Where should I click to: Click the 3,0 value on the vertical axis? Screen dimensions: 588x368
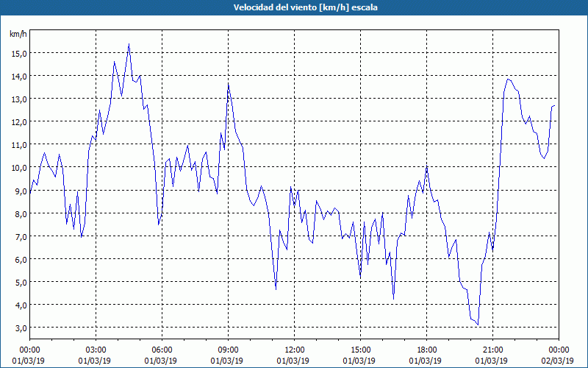tap(21, 328)
